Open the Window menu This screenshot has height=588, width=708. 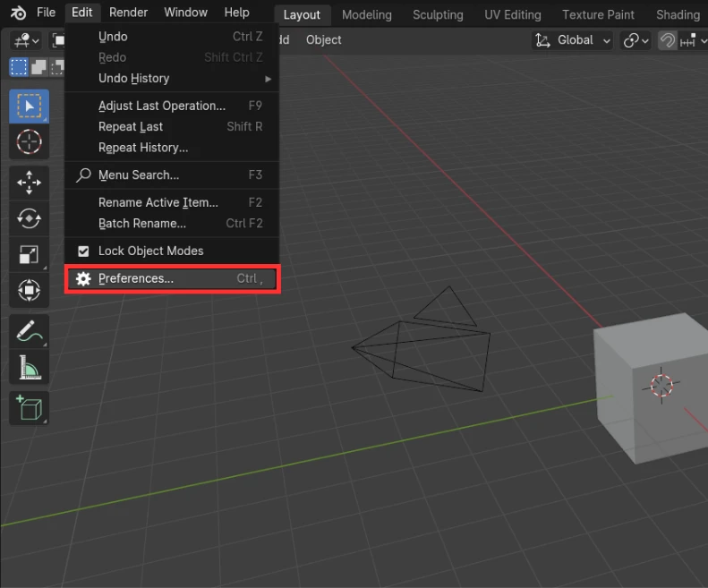[x=185, y=13]
